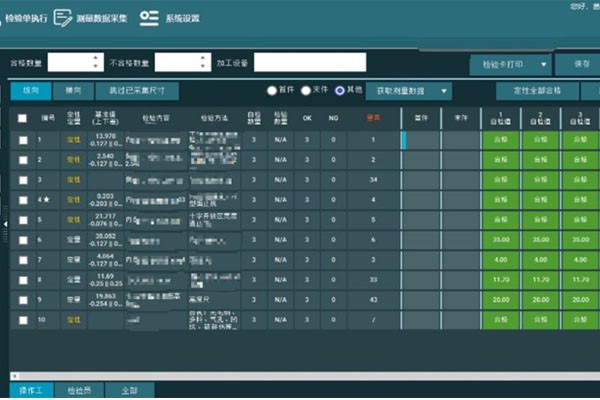Open 测量数据采集 via its notepad-pencil icon
This screenshot has height=400, width=600.
point(62,18)
